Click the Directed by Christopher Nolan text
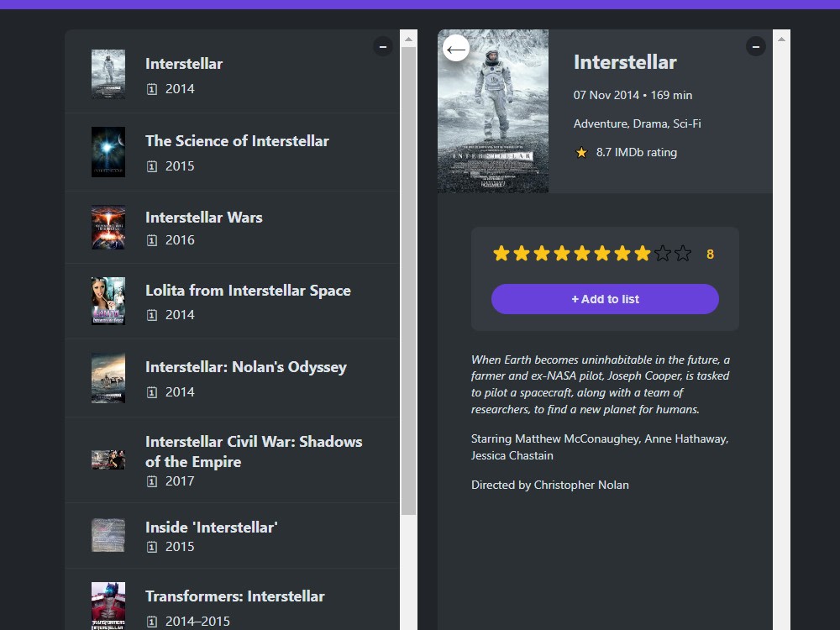This screenshot has height=630, width=840. click(x=550, y=485)
